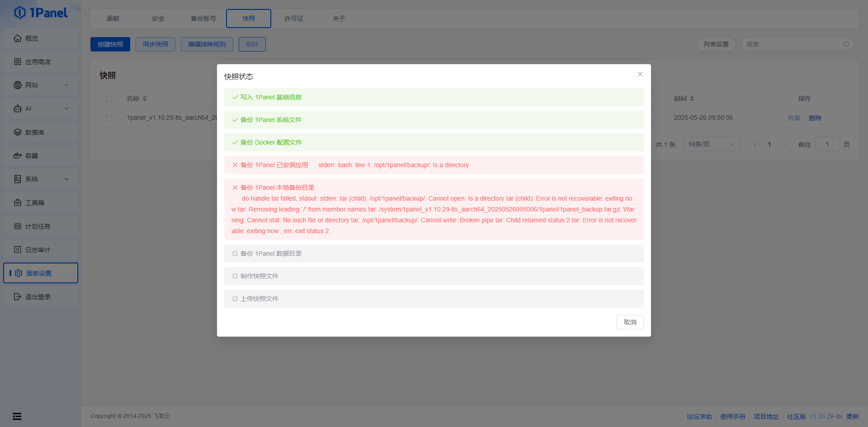Click the 容器 docker icon

coord(18,155)
